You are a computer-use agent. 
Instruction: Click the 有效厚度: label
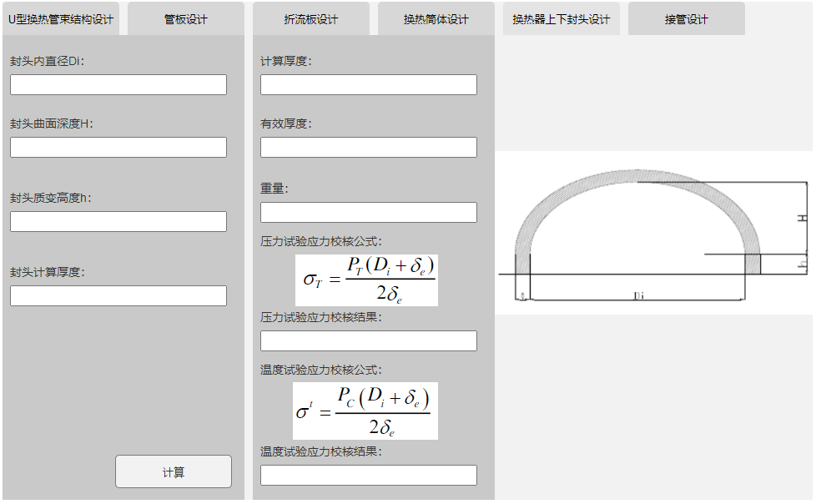click(285, 124)
